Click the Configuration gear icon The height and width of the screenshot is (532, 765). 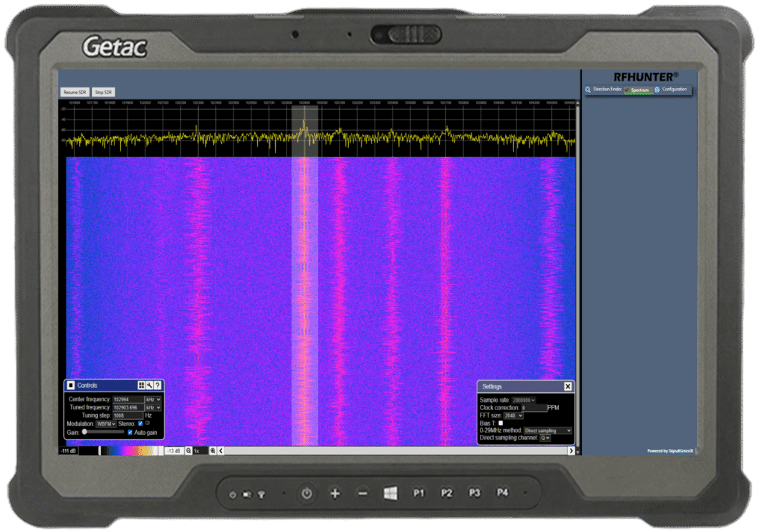(657, 90)
